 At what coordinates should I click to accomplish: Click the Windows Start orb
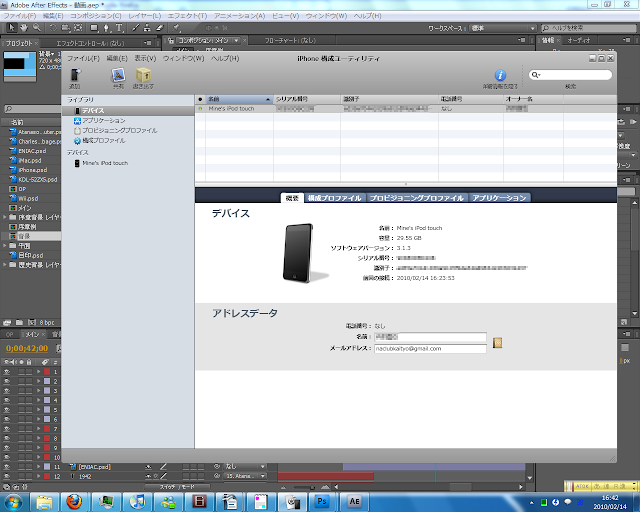pyautogui.click(x=13, y=502)
